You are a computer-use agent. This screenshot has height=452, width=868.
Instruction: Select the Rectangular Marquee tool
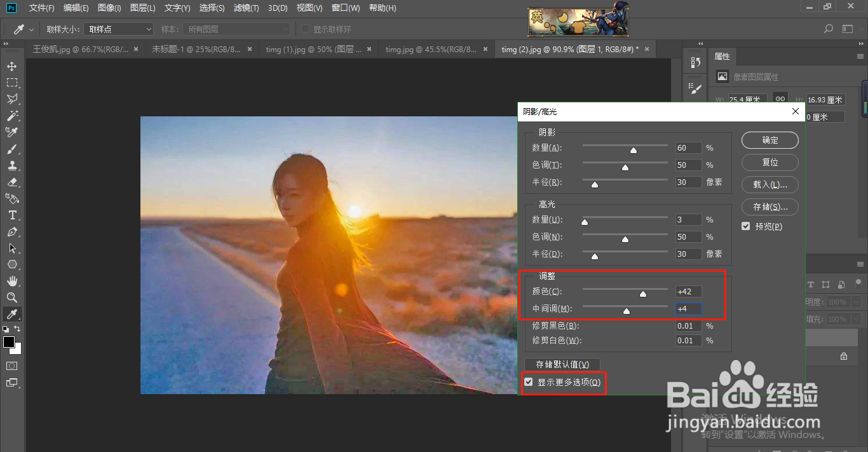click(12, 83)
